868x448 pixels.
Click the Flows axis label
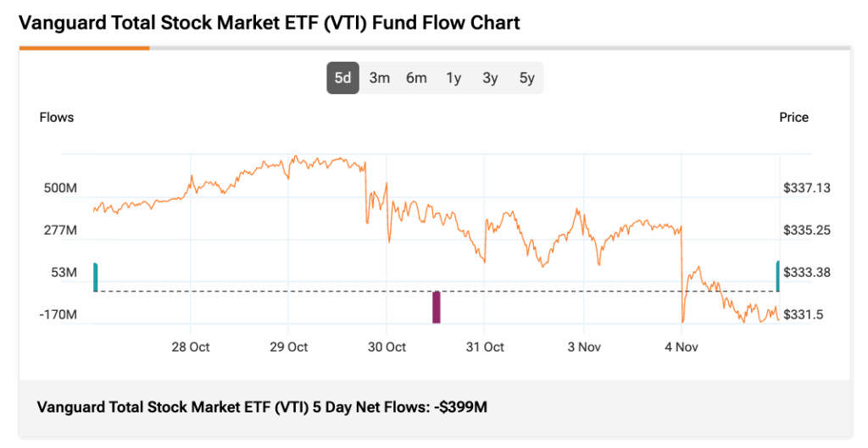pos(57,118)
